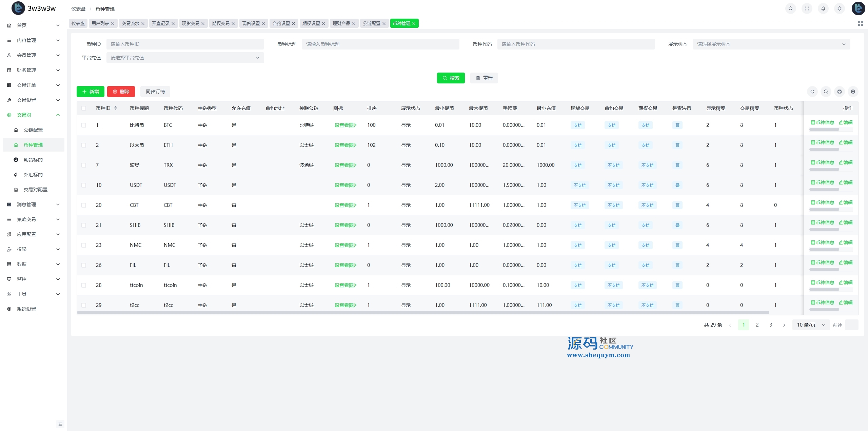868x431 pixels.
Task: Focus the 币种代码 input field
Action: [x=576, y=44]
